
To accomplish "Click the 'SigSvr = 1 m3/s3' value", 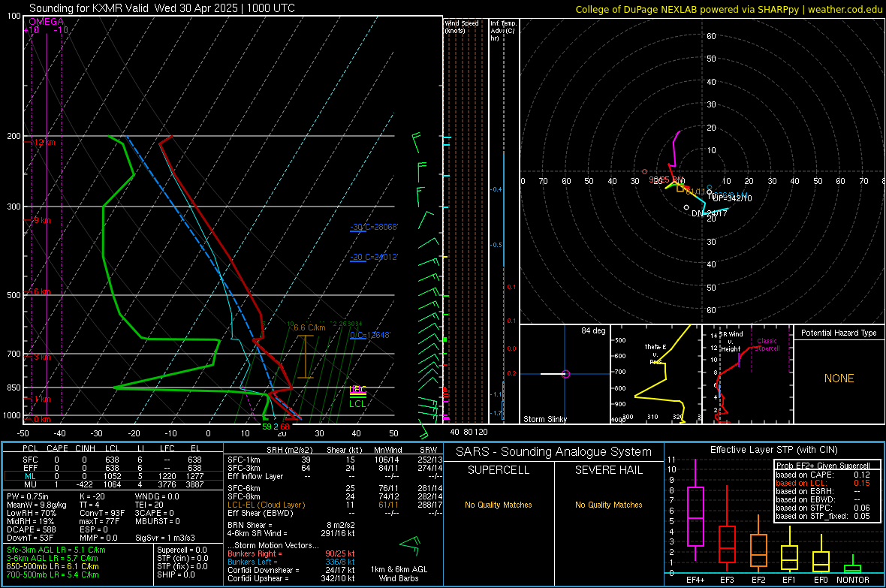I will (165, 538).
